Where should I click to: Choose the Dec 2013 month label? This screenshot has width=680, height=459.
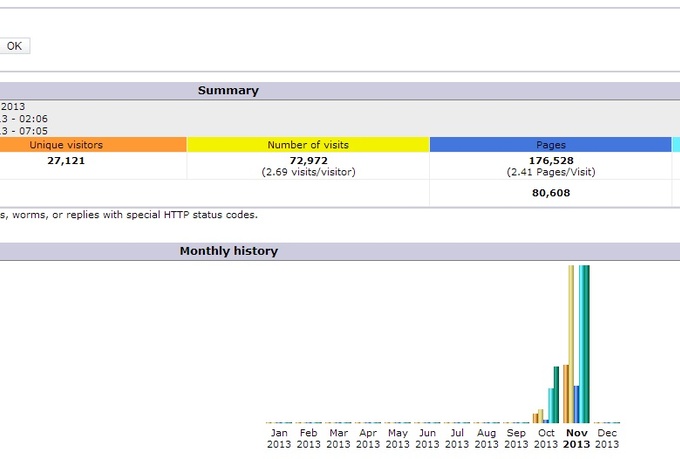(607, 438)
